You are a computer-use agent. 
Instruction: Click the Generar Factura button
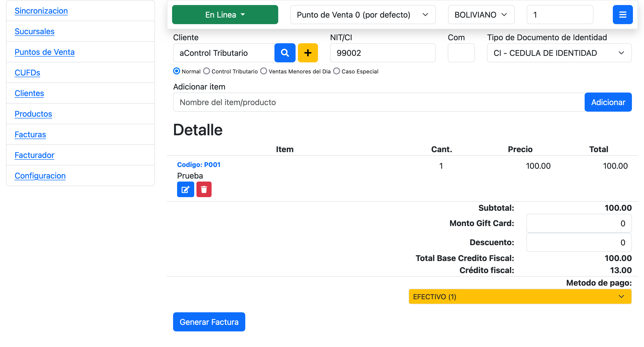pos(209,322)
